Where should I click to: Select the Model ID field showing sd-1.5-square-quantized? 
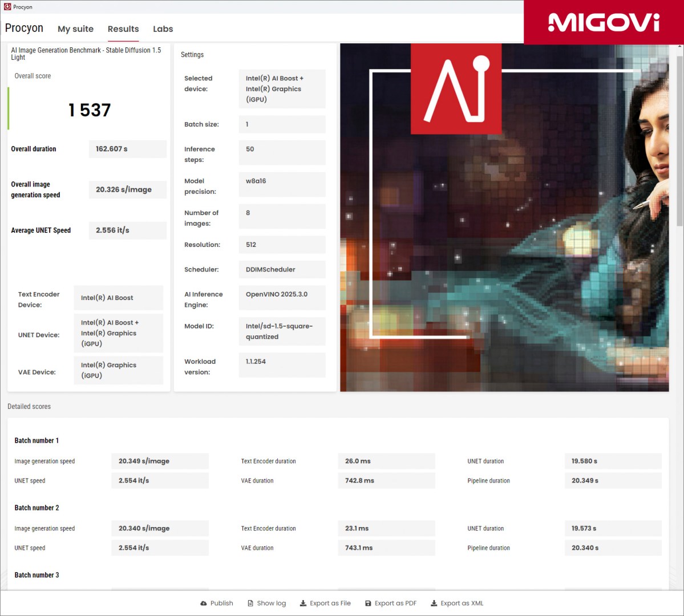tap(282, 331)
